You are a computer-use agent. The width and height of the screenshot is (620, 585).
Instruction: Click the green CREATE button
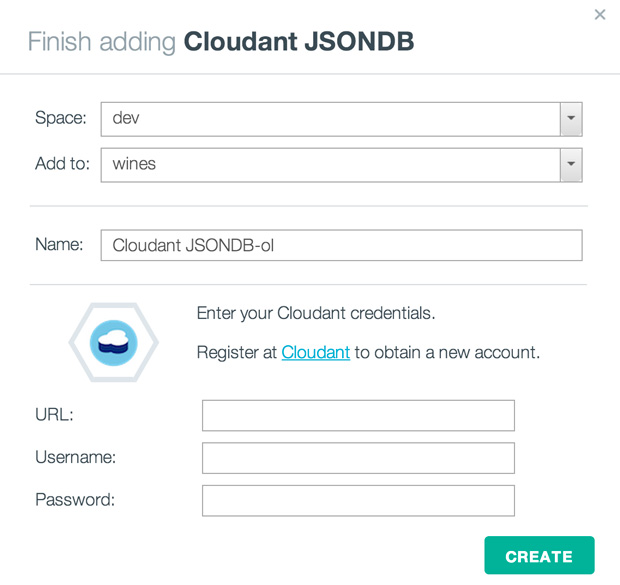click(539, 555)
